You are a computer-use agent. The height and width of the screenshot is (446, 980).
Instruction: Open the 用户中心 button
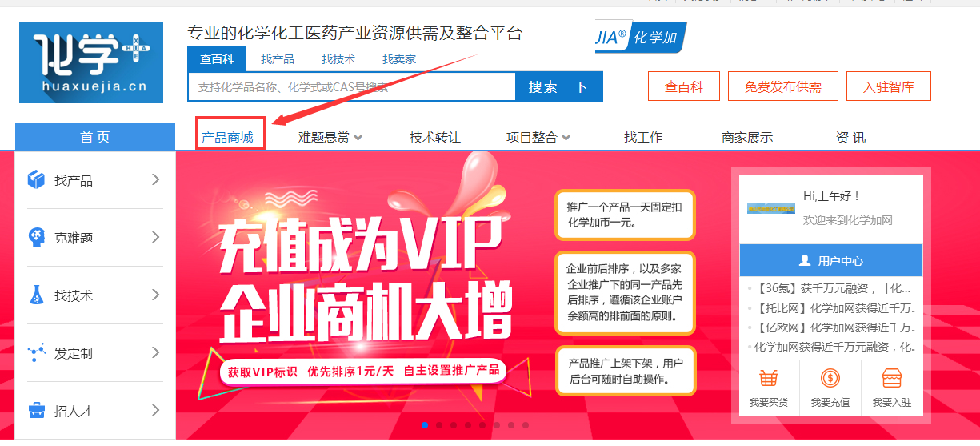pos(830,261)
